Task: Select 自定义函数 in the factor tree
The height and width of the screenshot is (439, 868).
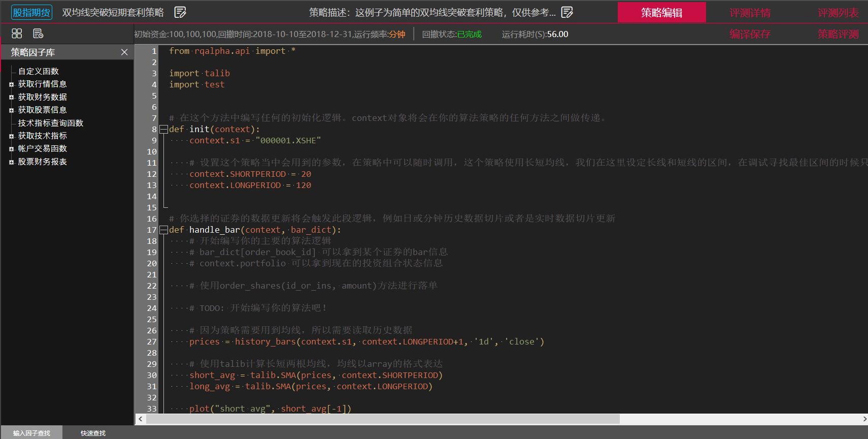Action: pyautogui.click(x=39, y=71)
